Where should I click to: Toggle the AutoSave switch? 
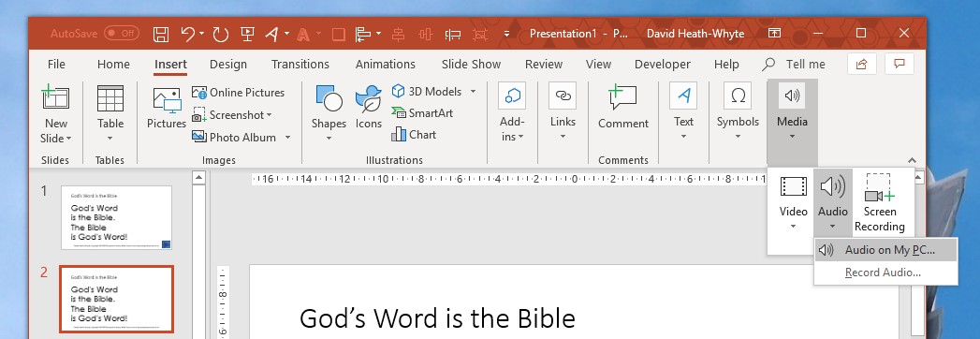[x=122, y=33]
